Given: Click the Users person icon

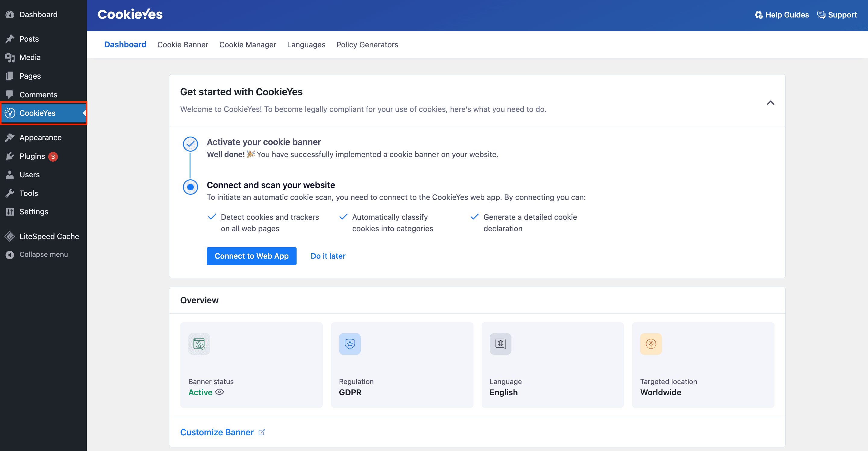Looking at the screenshot, I should 10,175.
